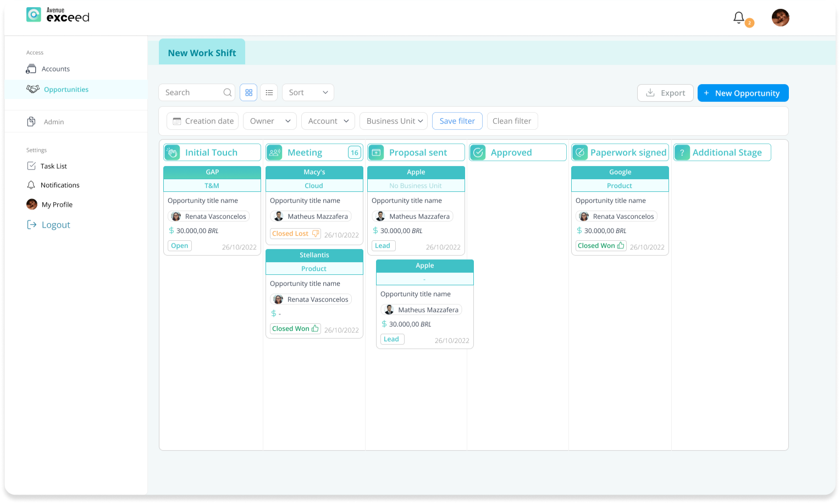Click the Accounts sidebar icon
840x504 pixels.
31,69
